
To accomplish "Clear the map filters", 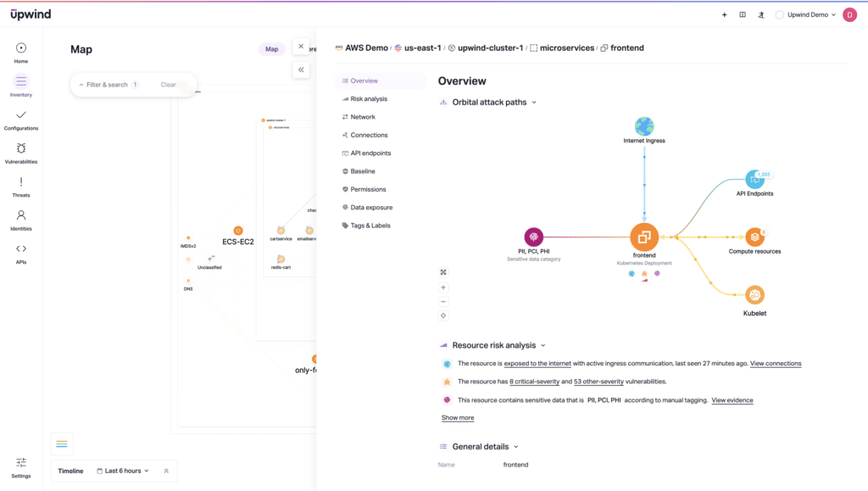I will point(169,85).
